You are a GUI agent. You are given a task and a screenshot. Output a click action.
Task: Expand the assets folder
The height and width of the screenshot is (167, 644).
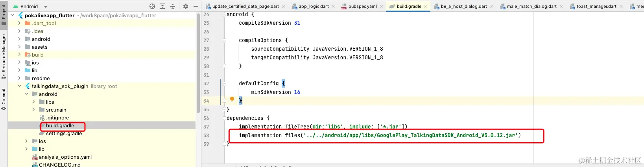click(19, 47)
